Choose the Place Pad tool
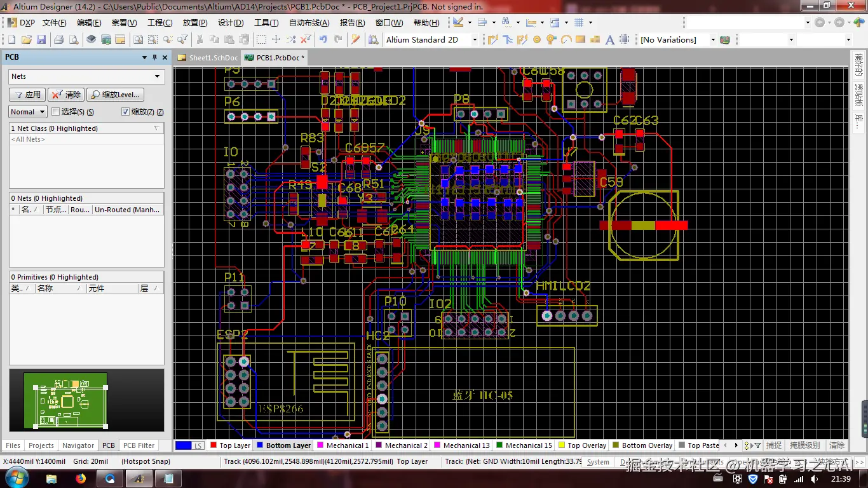This screenshot has height=488, width=868. point(537,39)
